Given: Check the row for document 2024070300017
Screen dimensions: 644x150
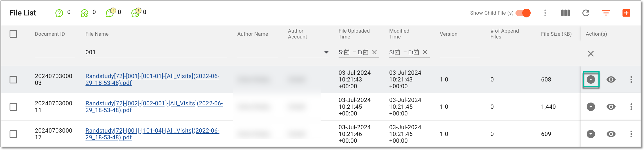Looking at the screenshot, I should pos(13,134).
